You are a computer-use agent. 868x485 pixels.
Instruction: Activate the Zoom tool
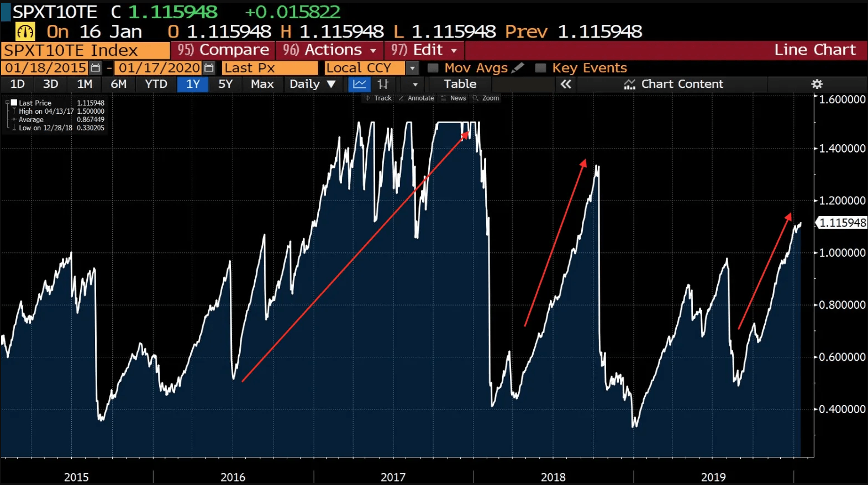click(x=486, y=98)
